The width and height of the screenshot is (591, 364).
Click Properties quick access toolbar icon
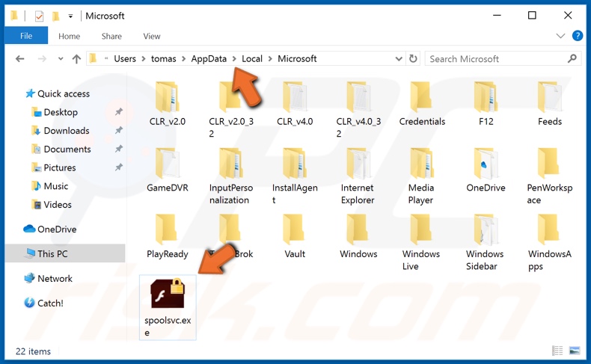click(x=39, y=16)
